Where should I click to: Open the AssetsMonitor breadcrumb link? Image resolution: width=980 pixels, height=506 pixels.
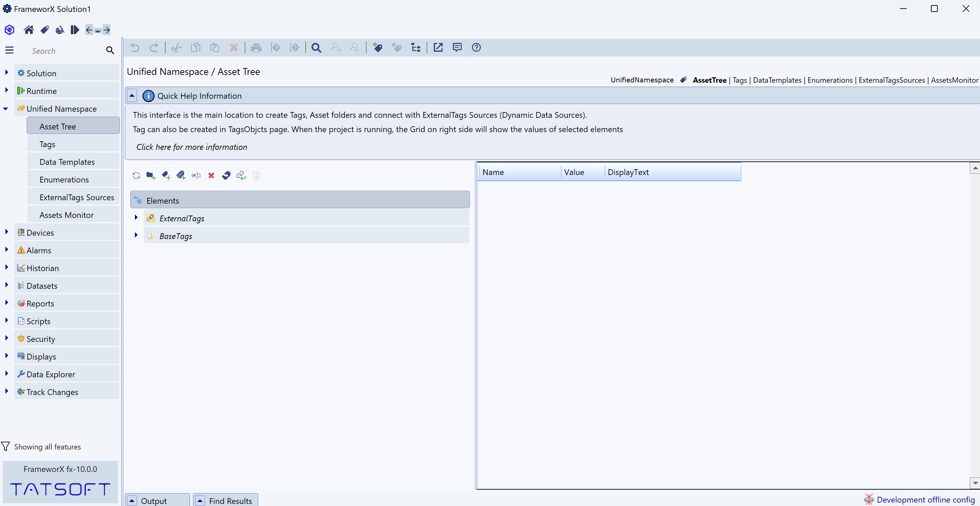click(954, 80)
